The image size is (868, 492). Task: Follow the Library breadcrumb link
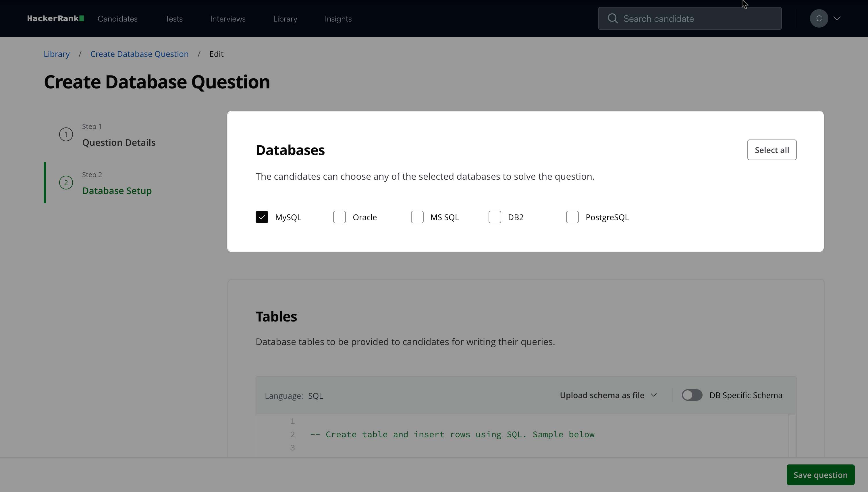[57, 54]
